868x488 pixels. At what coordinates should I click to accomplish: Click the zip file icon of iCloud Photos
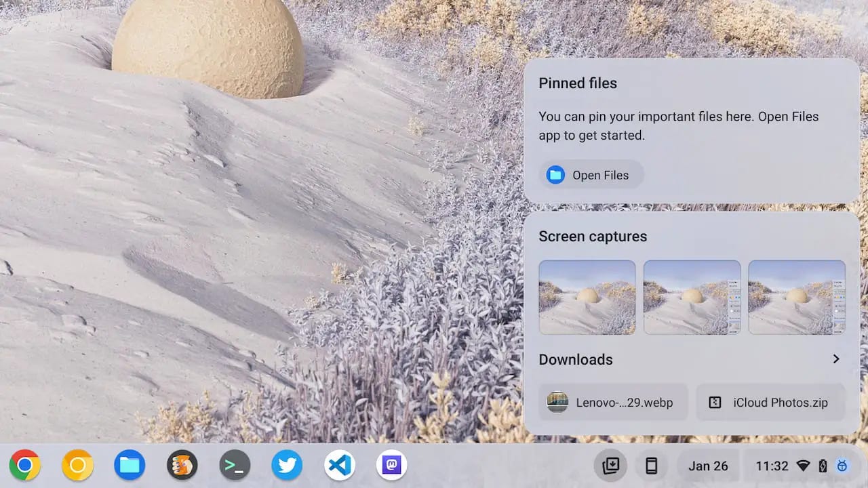[x=715, y=403]
